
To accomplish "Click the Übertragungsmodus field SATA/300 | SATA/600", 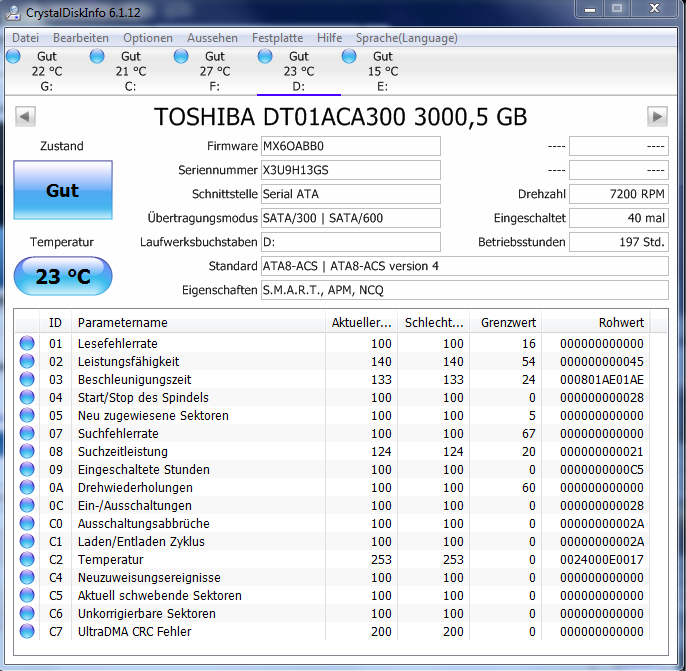I will (350, 218).
